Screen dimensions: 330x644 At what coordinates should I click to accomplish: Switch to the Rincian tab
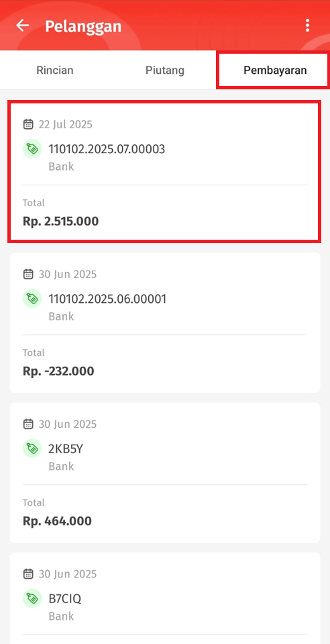(55, 71)
